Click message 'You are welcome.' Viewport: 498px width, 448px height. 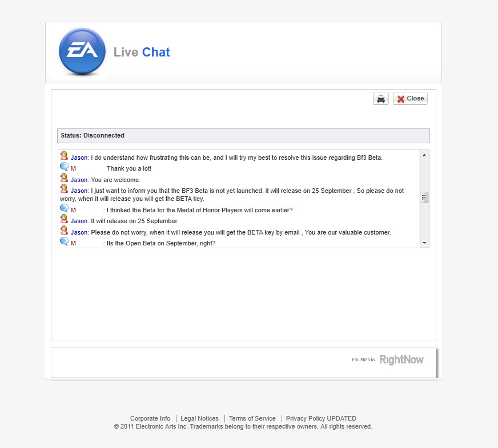[115, 180]
